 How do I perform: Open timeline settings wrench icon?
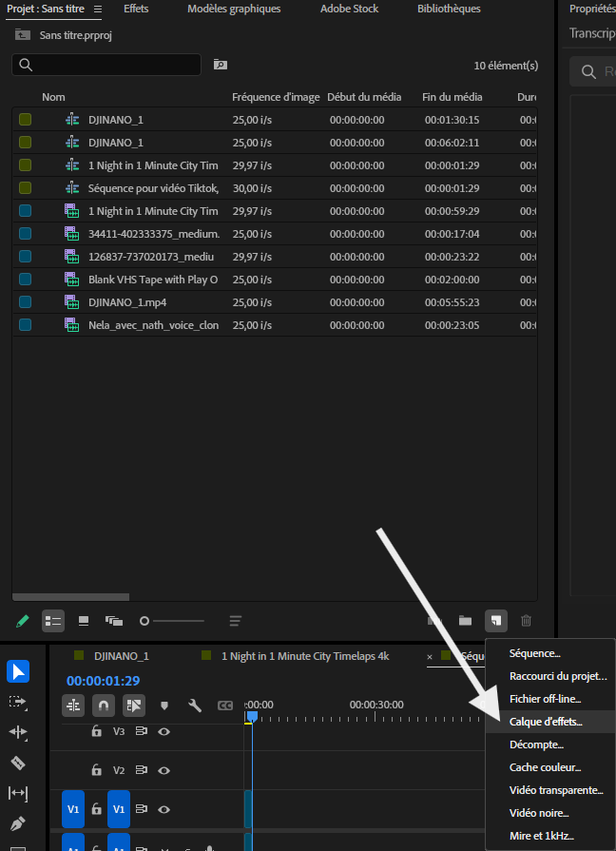click(x=195, y=705)
